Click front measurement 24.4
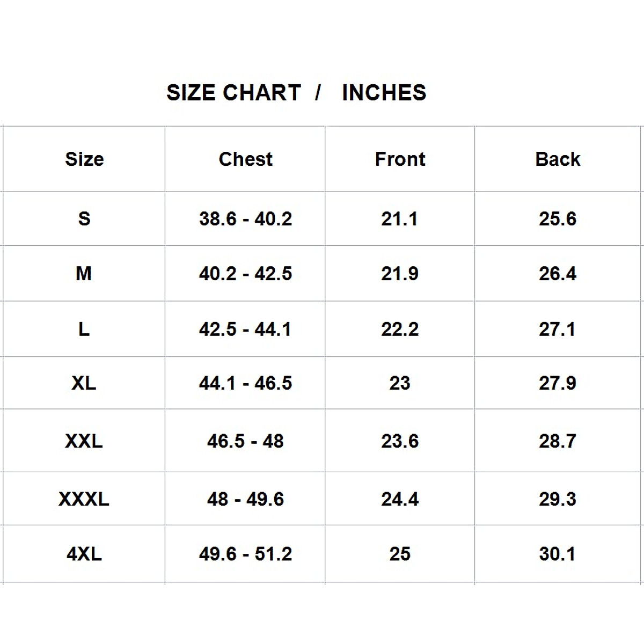This screenshot has height=644, width=644. pyautogui.click(x=400, y=499)
